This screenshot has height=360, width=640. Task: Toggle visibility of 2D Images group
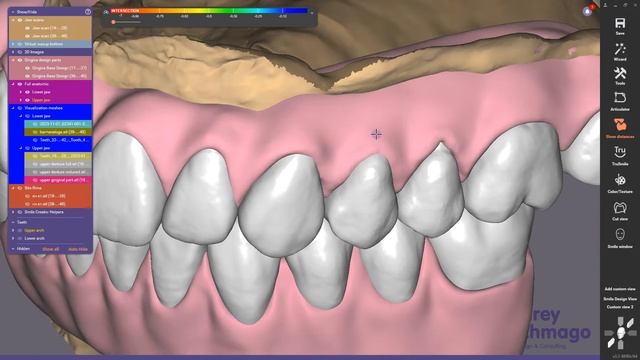(20, 52)
